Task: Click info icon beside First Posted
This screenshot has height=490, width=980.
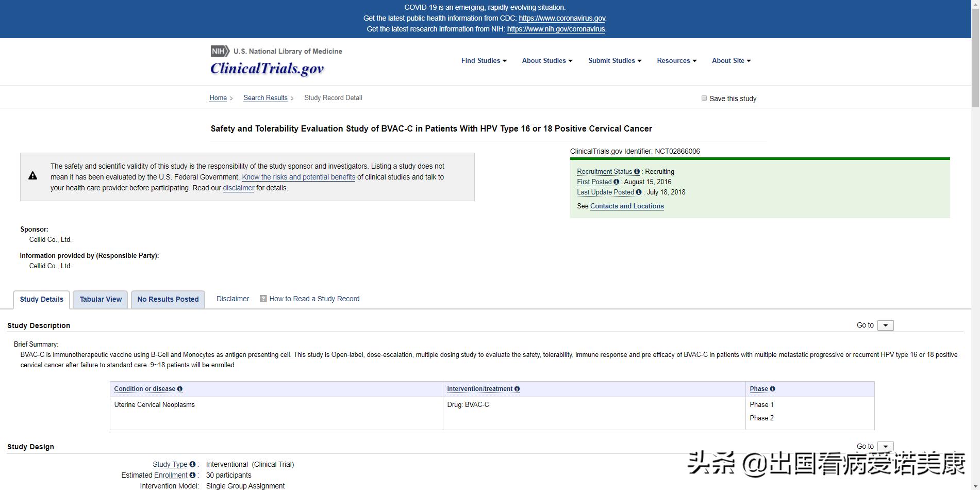Action: pyautogui.click(x=616, y=182)
